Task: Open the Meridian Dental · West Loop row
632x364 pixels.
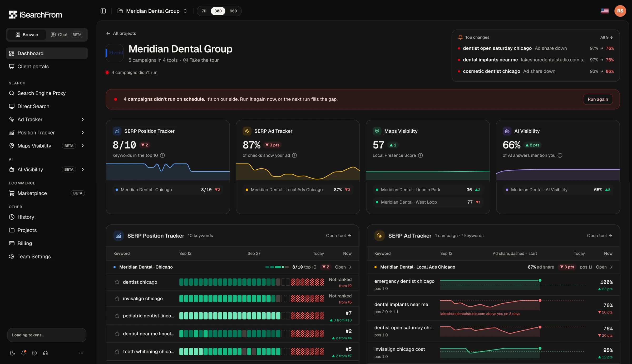Action: 428,202
